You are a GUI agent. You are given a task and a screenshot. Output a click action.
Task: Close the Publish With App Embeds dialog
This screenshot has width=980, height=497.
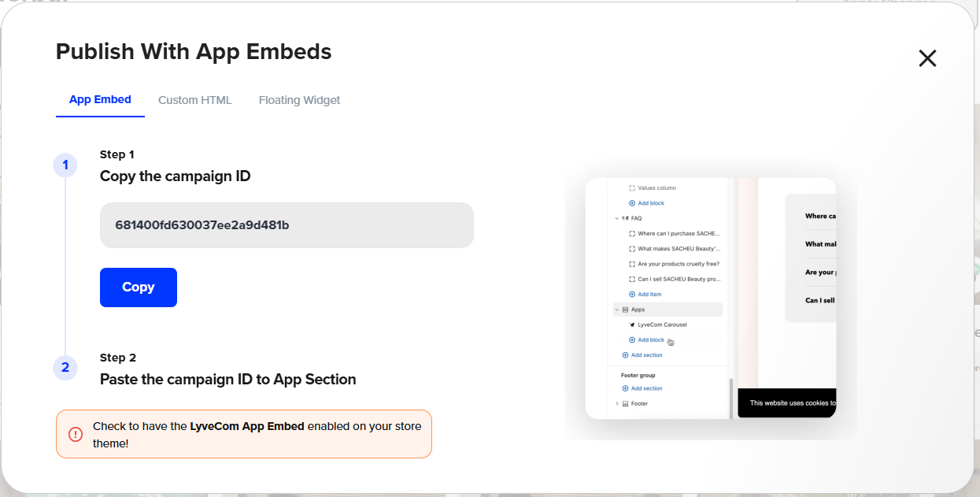click(x=927, y=58)
